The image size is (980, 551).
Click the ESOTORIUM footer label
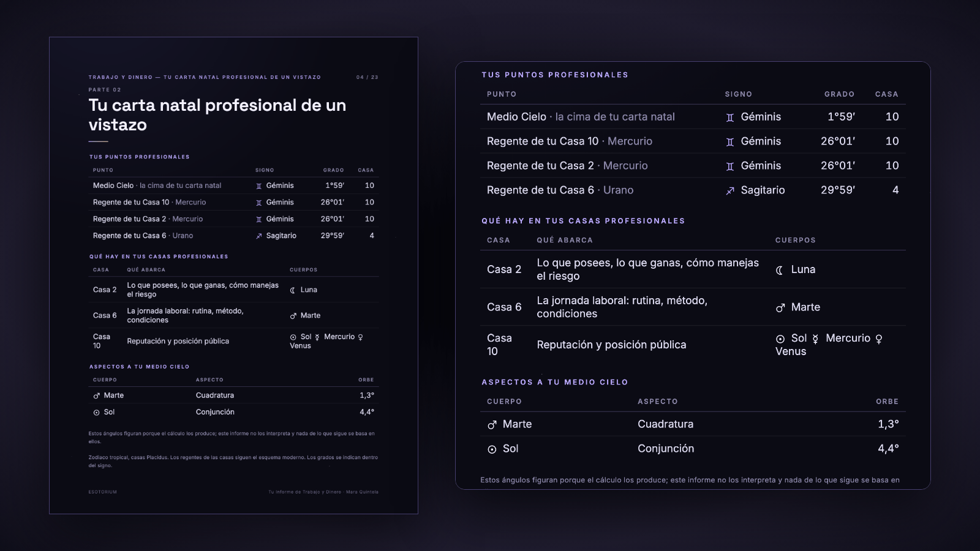click(x=102, y=492)
